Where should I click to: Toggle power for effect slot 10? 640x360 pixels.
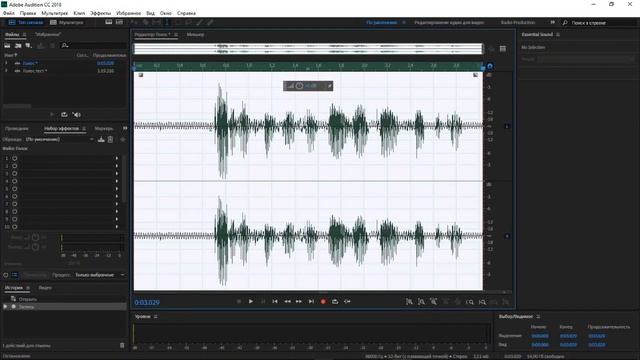(15, 227)
